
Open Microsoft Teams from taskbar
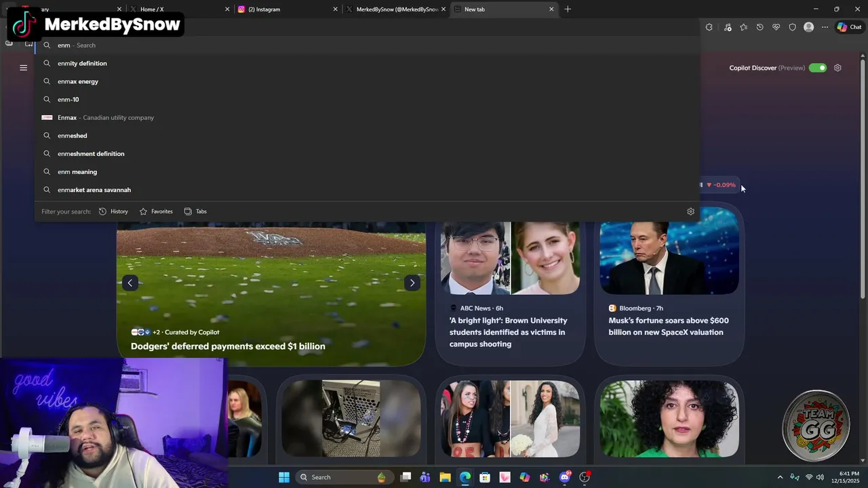[425, 477]
